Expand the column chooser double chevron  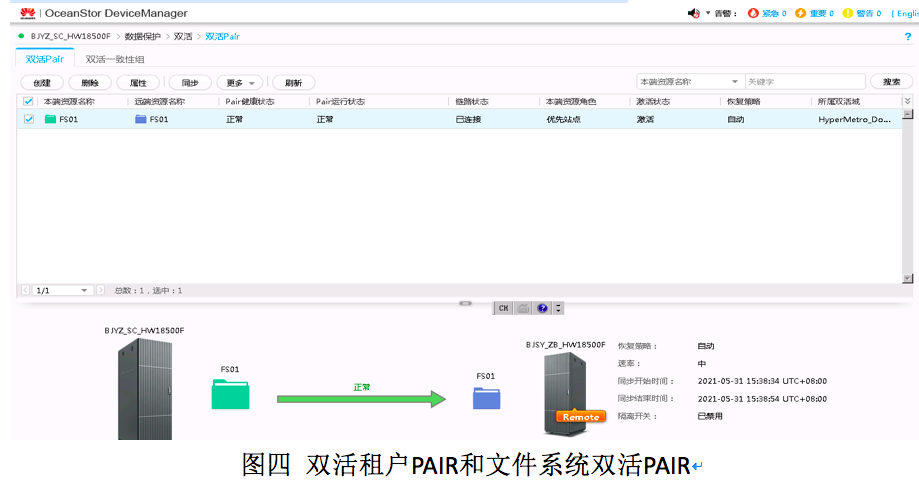point(907,101)
